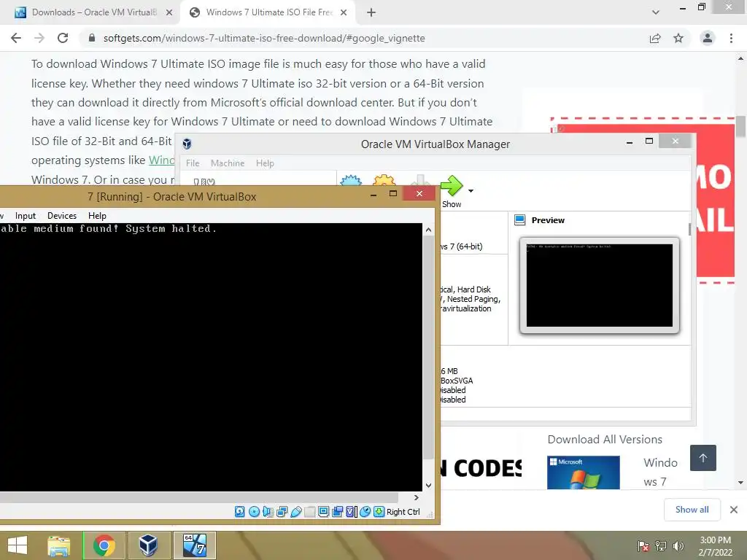
Task: Open the Help menu in the VM window
Action: (97, 216)
